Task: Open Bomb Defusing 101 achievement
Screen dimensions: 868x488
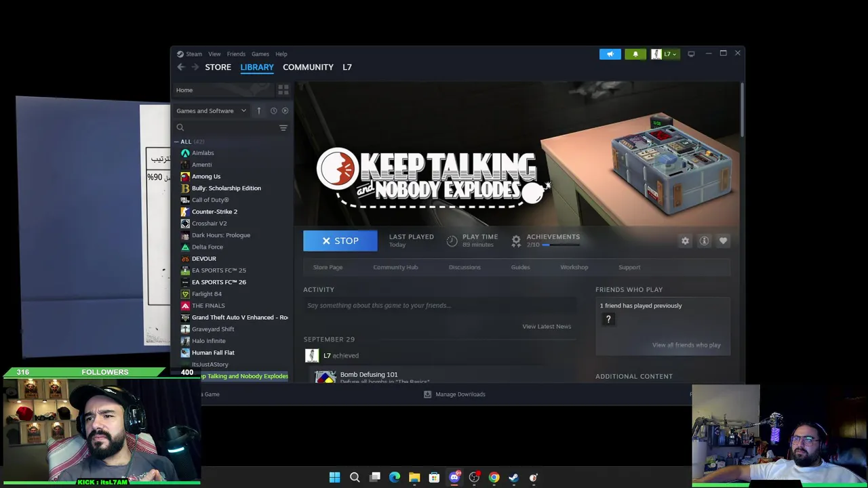Action: [x=369, y=375]
